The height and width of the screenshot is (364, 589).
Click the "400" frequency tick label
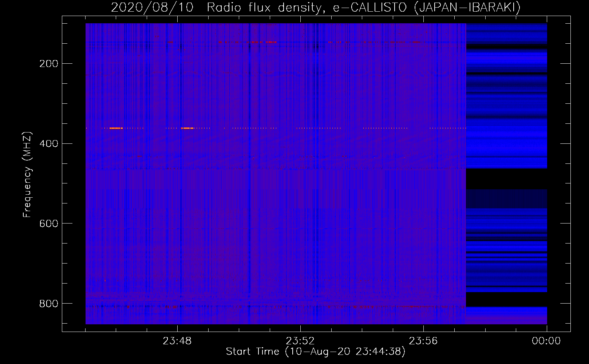pos(49,143)
